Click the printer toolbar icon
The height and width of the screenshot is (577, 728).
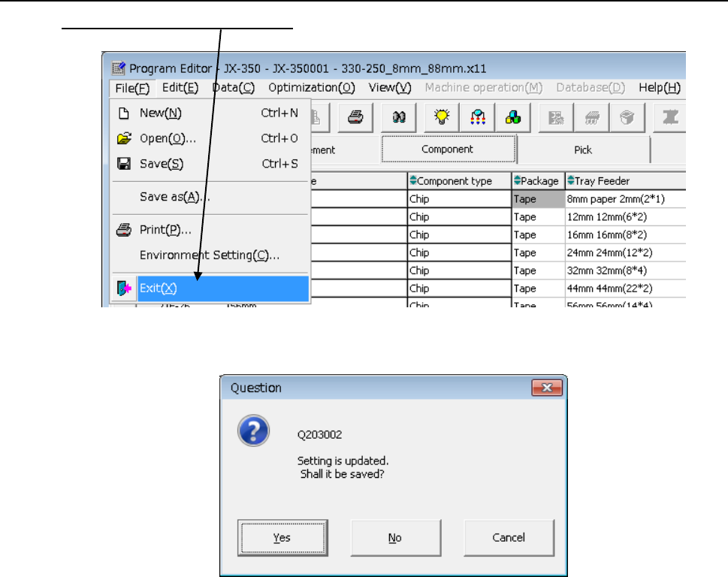355,117
